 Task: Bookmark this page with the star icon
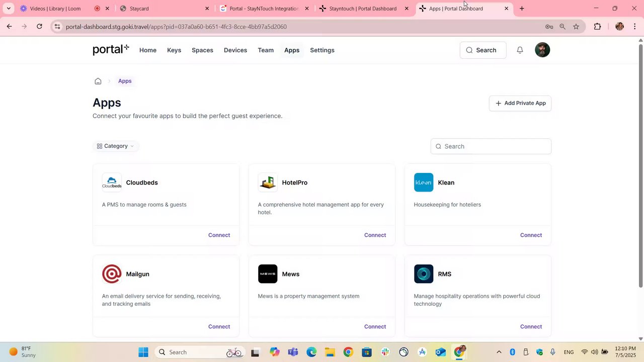pos(576,27)
